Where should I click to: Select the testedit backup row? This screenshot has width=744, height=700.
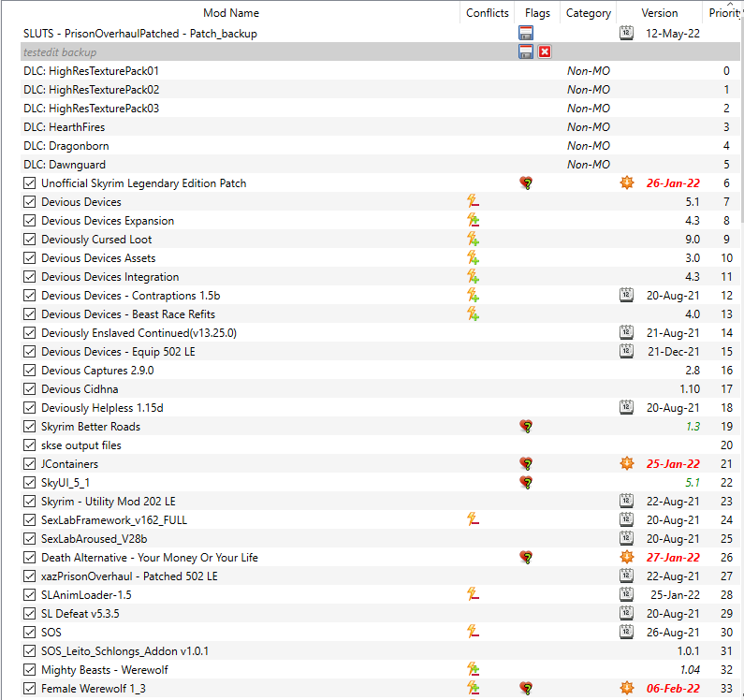[381, 51]
